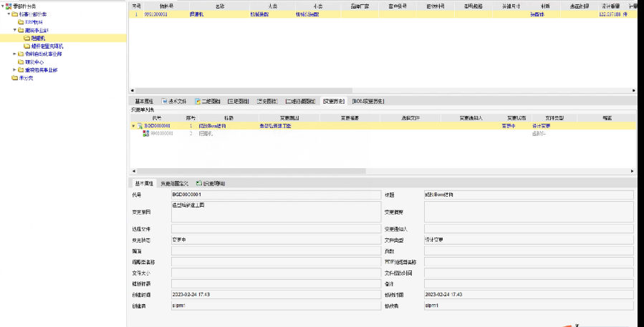
Task: Click the right arrow of the parts table scrollbar
Action: click(x=634, y=90)
